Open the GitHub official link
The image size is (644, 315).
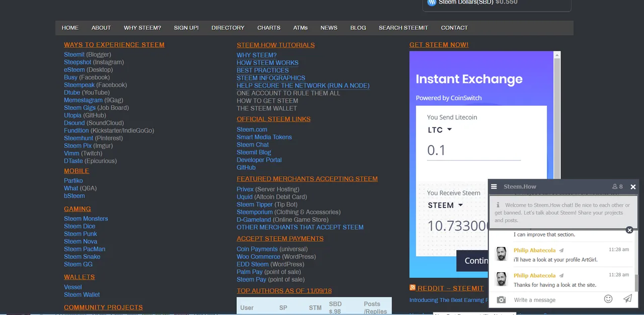click(x=246, y=168)
